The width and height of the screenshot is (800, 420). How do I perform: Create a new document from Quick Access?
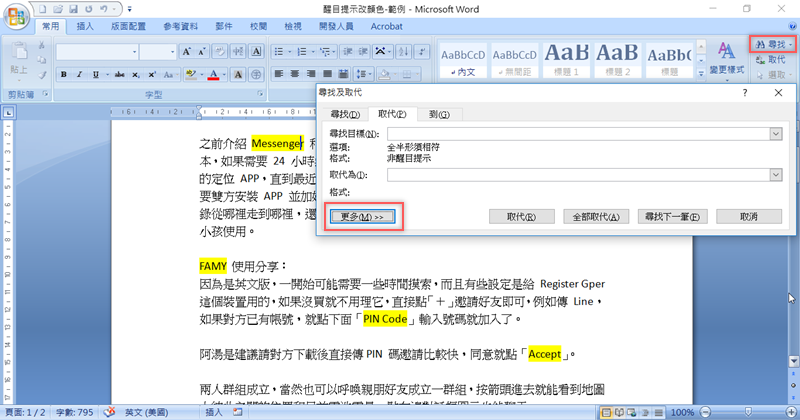[x=43, y=9]
